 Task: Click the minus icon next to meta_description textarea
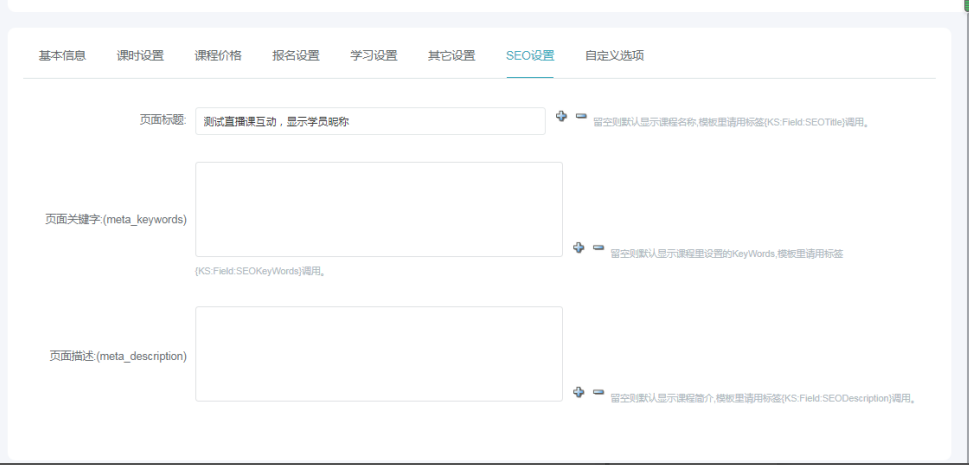[x=598, y=392]
